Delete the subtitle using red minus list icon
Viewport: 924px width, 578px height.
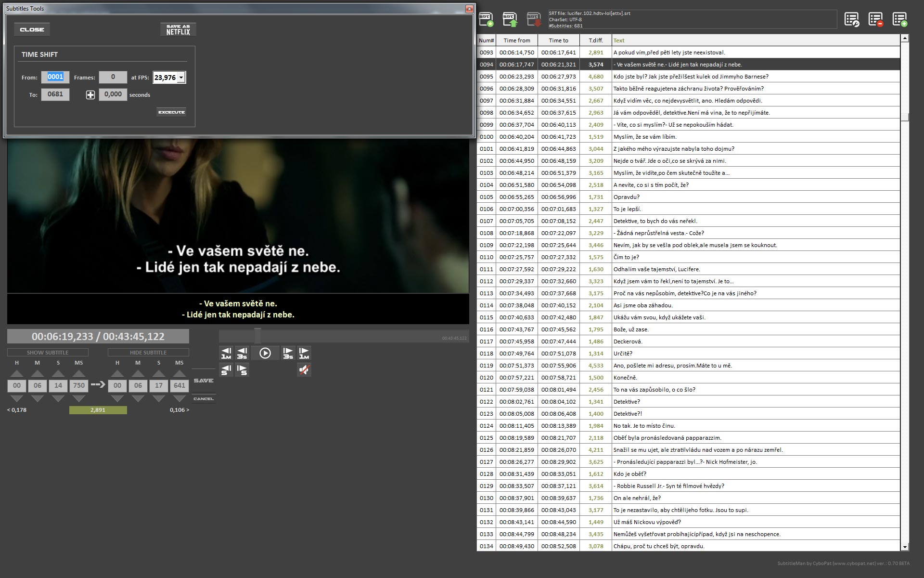[875, 19]
